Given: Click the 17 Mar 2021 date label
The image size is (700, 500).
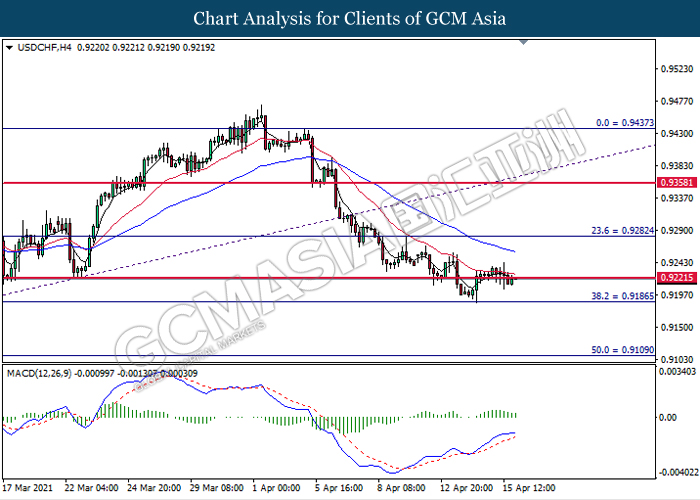Looking at the screenshot, I should tap(28, 488).
